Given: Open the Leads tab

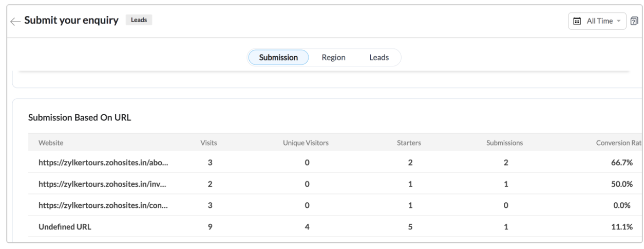Looking at the screenshot, I should 379,58.
